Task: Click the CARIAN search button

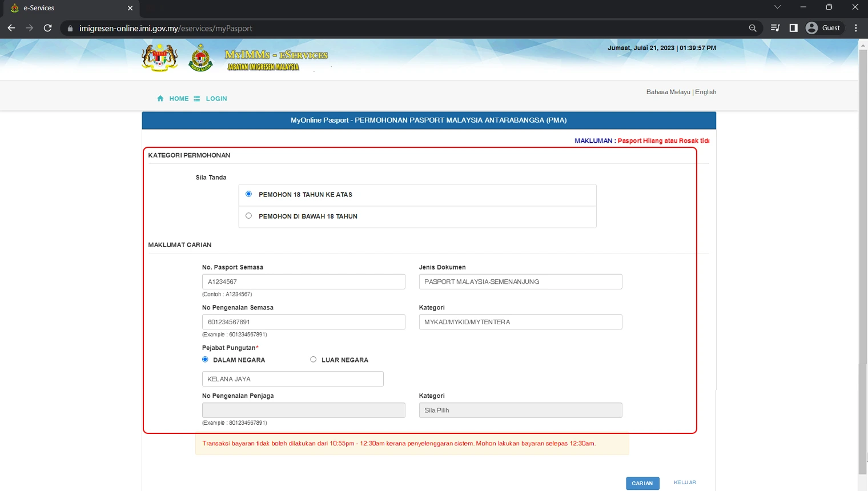Action: pos(642,483)
